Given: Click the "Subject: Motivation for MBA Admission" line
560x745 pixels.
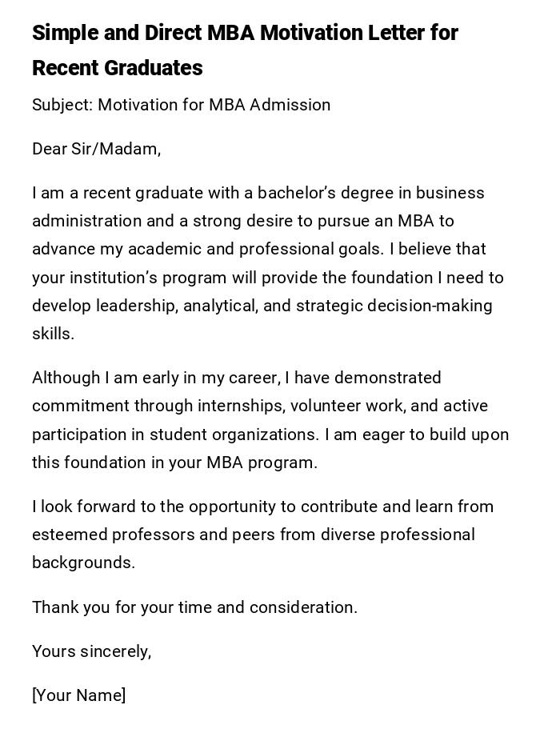Looking at the screenshot, I should (x=181, y=105).
